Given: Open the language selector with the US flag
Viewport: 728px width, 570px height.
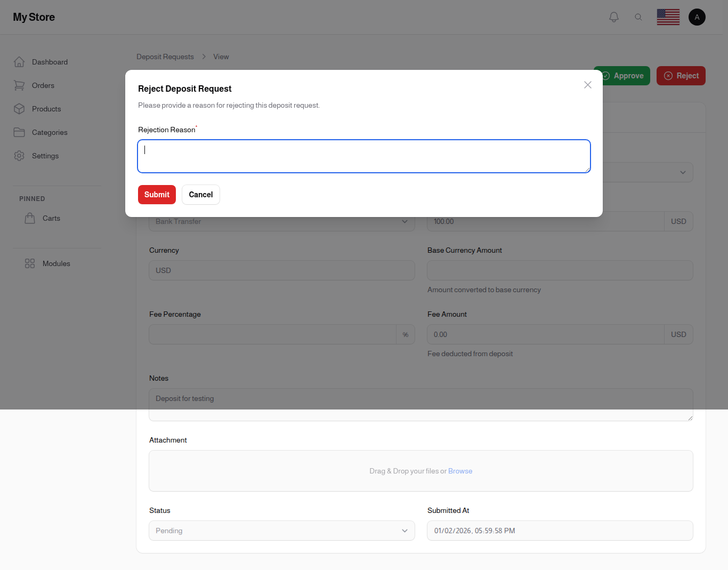Looking at the screenshot, I should click(668, 17).
